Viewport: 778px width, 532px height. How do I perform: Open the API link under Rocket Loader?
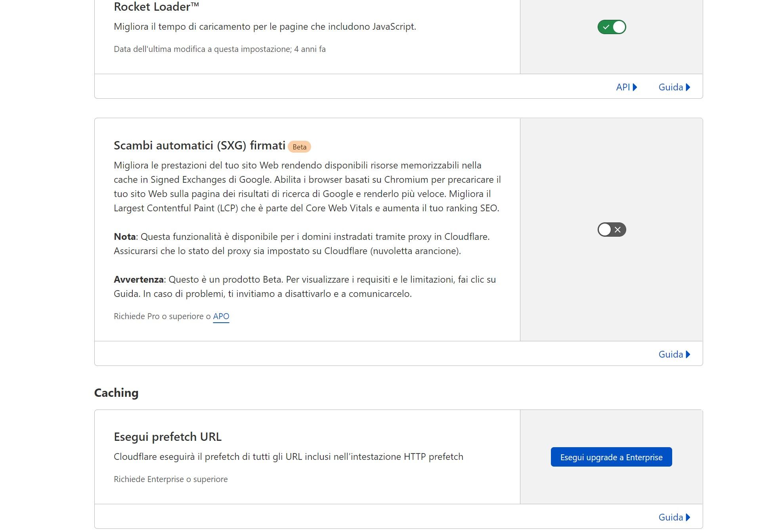623,87
